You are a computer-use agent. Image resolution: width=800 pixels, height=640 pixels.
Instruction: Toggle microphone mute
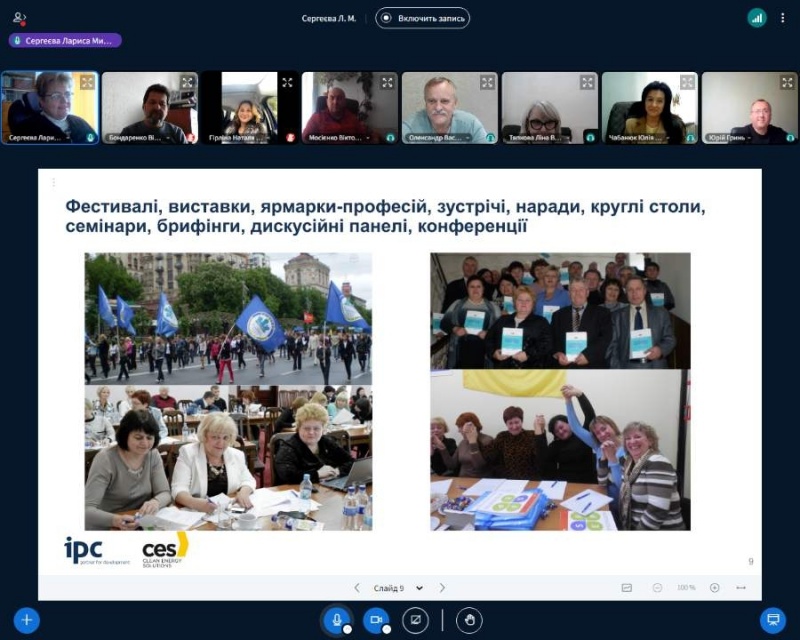tap(337, 620)
